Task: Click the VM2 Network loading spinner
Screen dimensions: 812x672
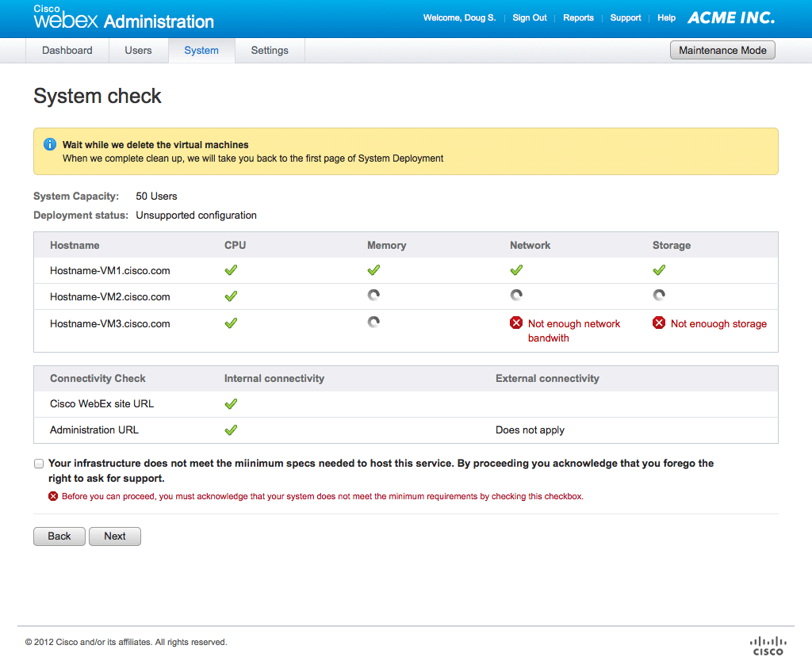Action: coord(516,296)
